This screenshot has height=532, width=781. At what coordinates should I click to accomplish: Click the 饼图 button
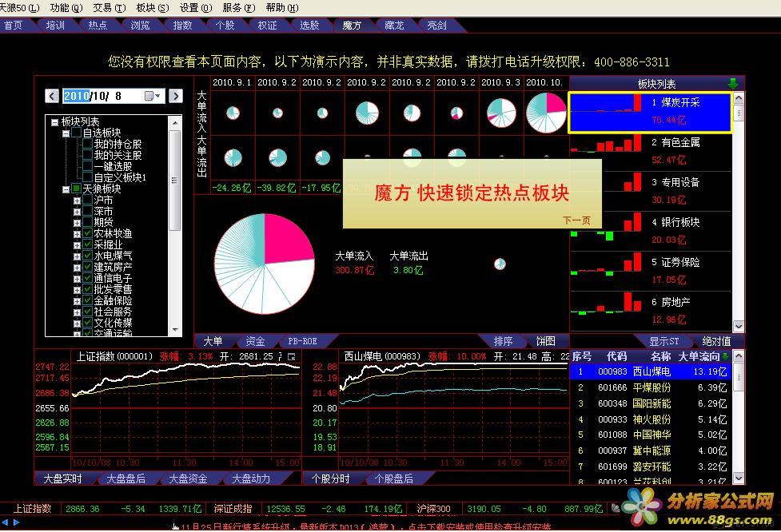[545, 341]
